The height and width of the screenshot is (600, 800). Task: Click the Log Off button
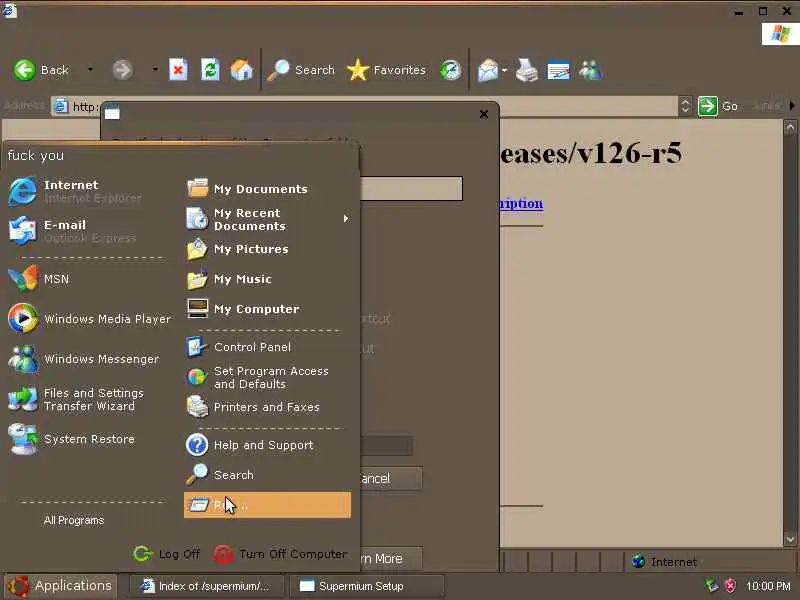[x=167, y=554]
